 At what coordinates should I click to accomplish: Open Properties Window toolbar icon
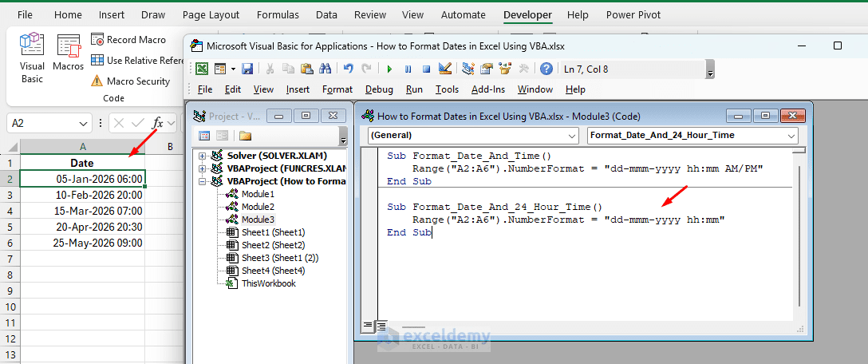click(x=487, y=69)
